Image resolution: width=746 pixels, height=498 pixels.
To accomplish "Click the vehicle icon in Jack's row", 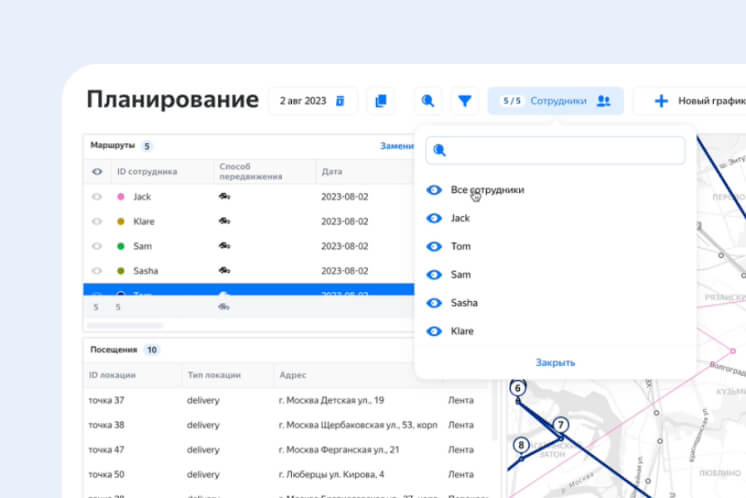I will [225, 196].
